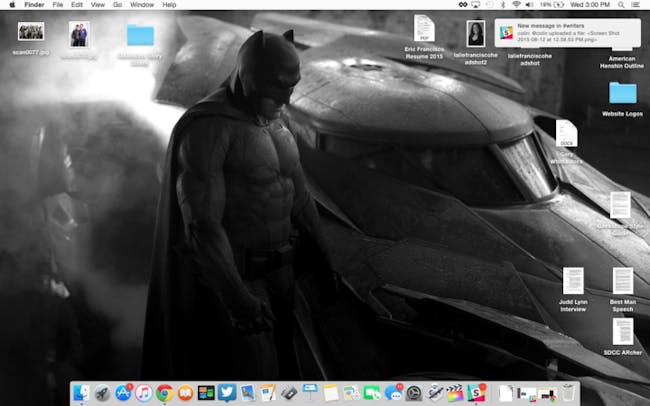The width and height of the screenshot is (650, 406).
Task: Select the Eric Francisco Resume 2015 PDF
Action: point(424,28)
